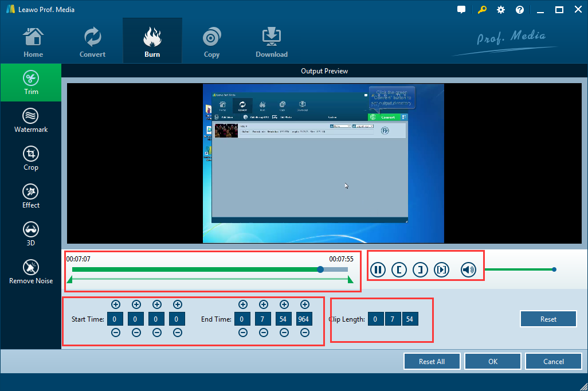Reset the trim settings

coord(548,319)
